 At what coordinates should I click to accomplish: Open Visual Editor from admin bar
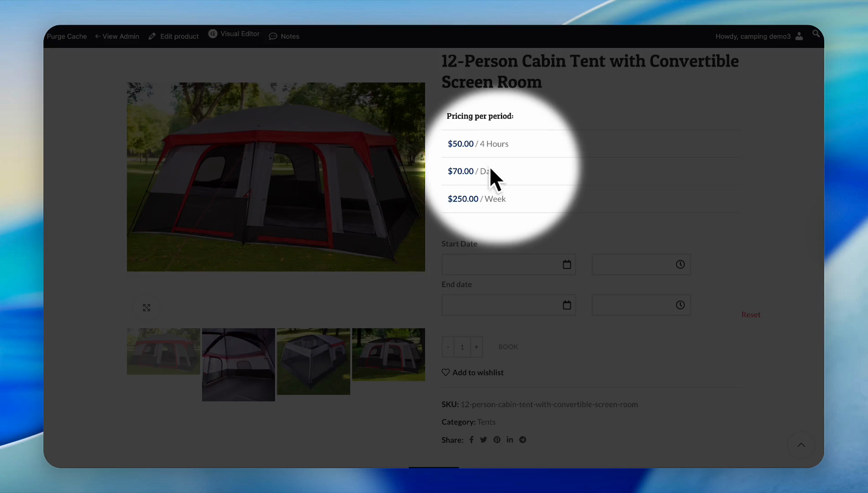(234, 34)
